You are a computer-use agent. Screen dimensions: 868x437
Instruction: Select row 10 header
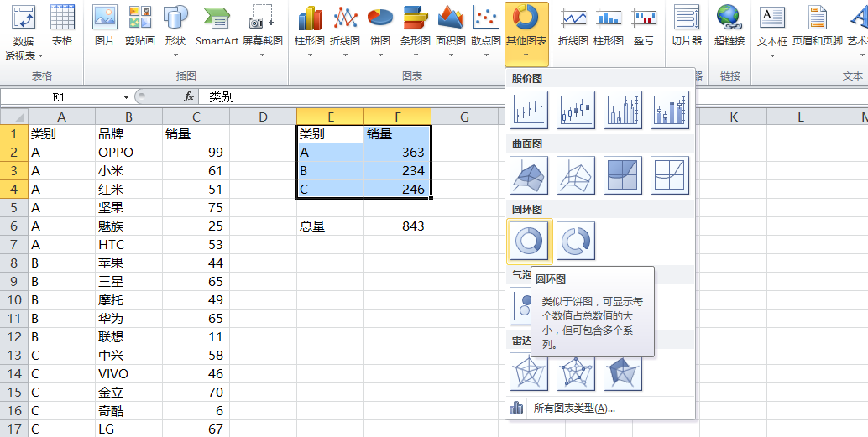pyautogui.click(x=13, y=299)
